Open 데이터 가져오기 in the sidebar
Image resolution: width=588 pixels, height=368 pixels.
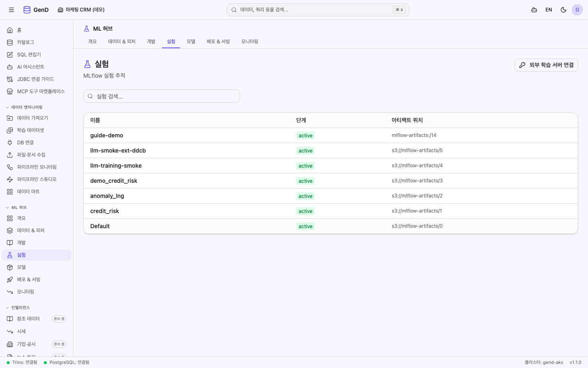[37, 118]
